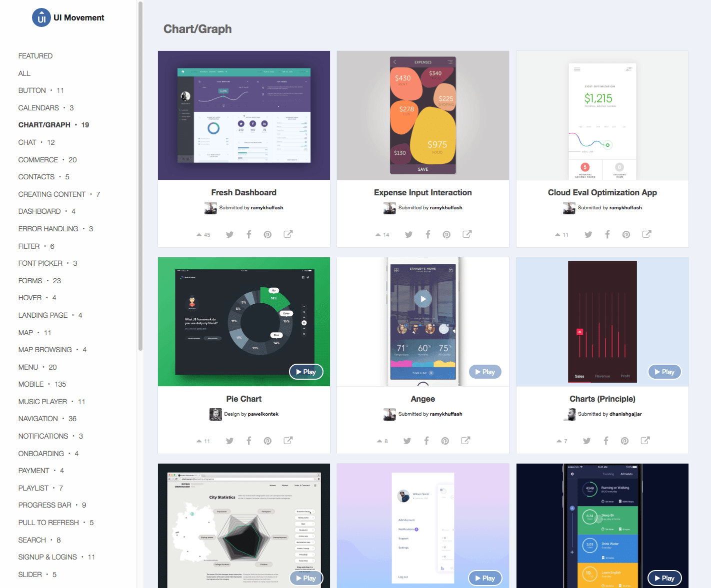Open external link for Charts (Principle)

coord(645,440)
